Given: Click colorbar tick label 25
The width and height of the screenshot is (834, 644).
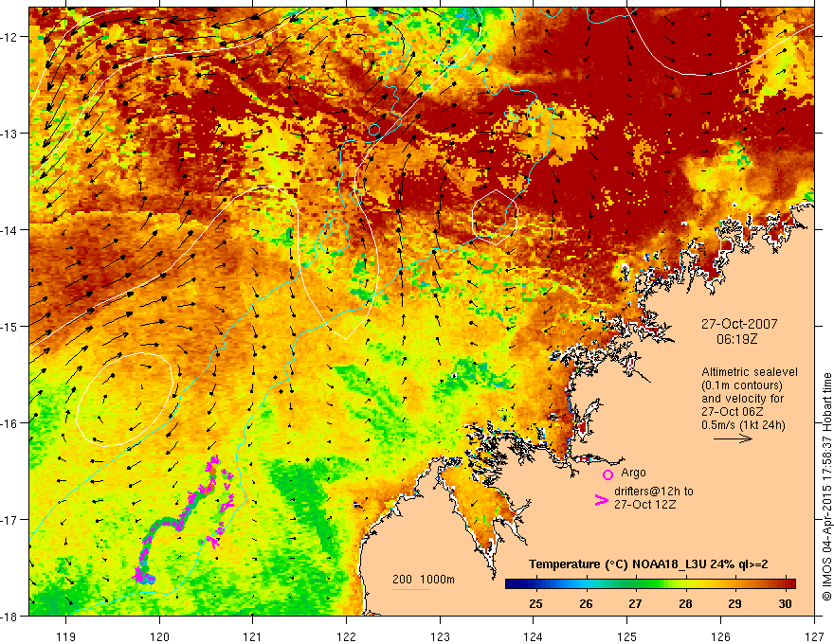Looking at the screenshot, I should [x=536, y=603].
